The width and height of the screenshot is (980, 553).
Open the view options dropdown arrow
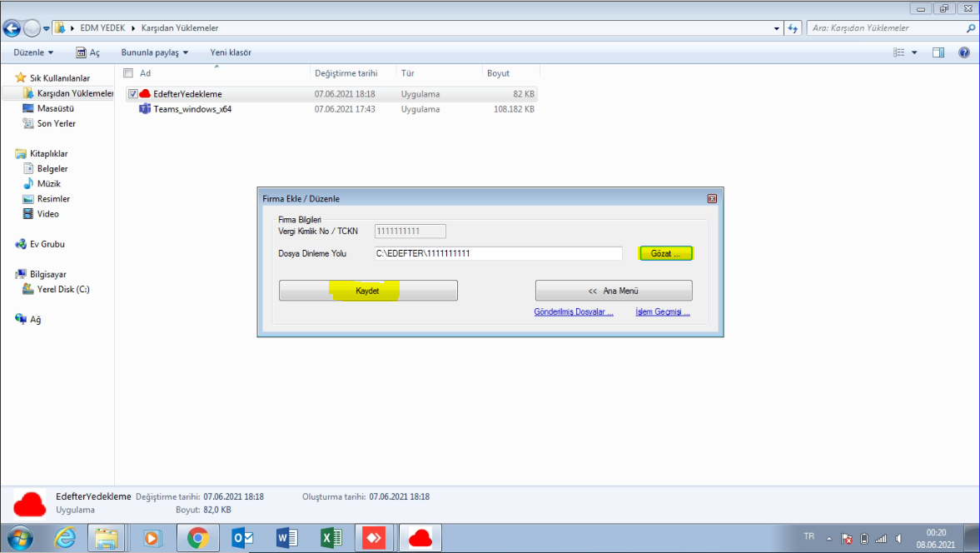point(914,52)
